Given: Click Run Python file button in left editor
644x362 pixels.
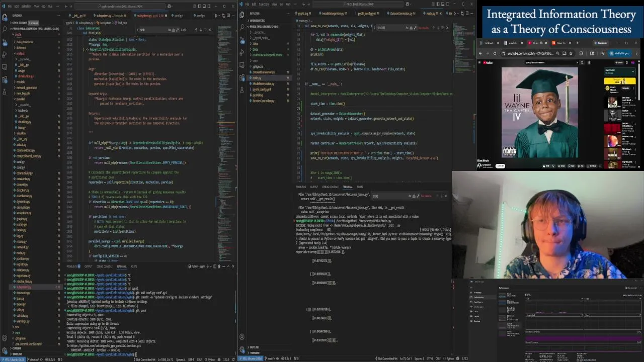Looking at the screenshot, I should (216, 16).
